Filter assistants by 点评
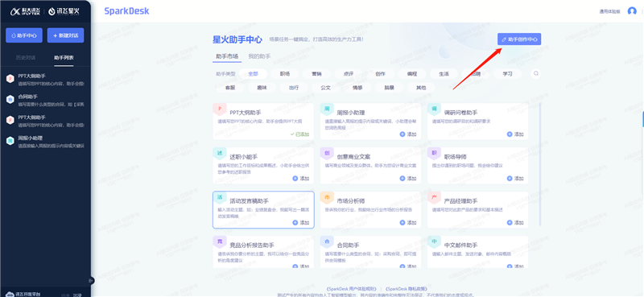 pos(349,74)
